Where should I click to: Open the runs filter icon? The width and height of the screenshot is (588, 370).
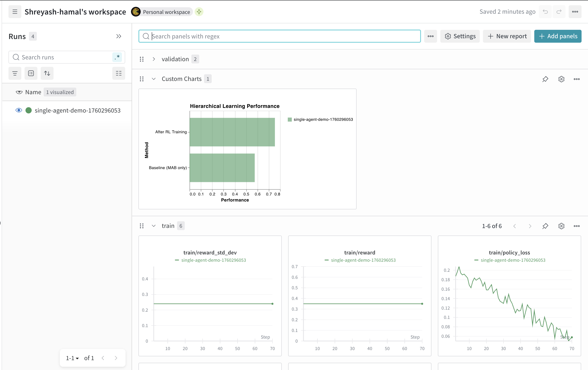click(x=15, y=73)
